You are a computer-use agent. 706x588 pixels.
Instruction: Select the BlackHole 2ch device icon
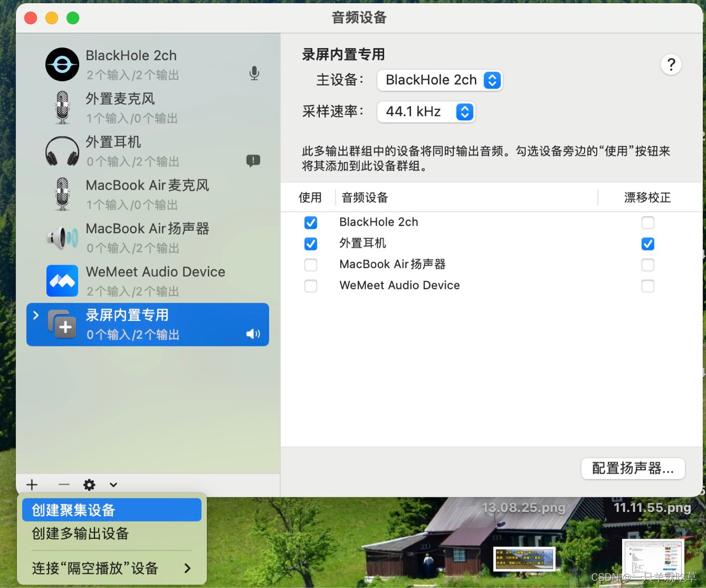coord(62,65)
